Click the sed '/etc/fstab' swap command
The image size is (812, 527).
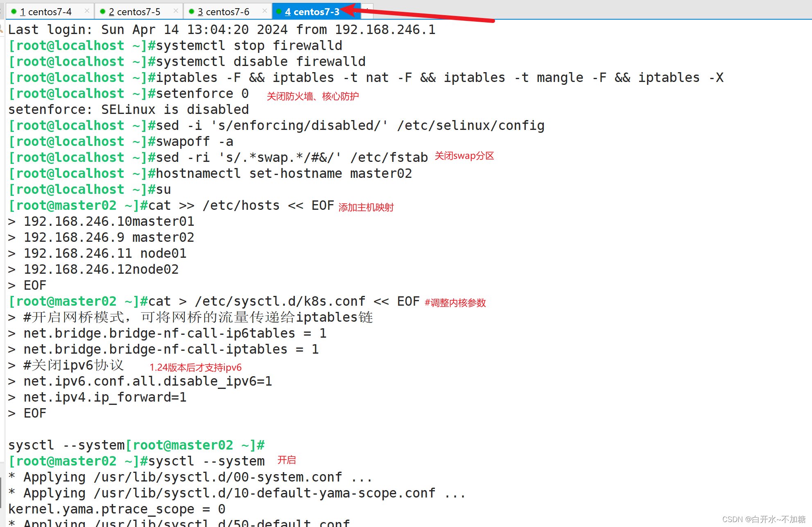pos(218,157)
